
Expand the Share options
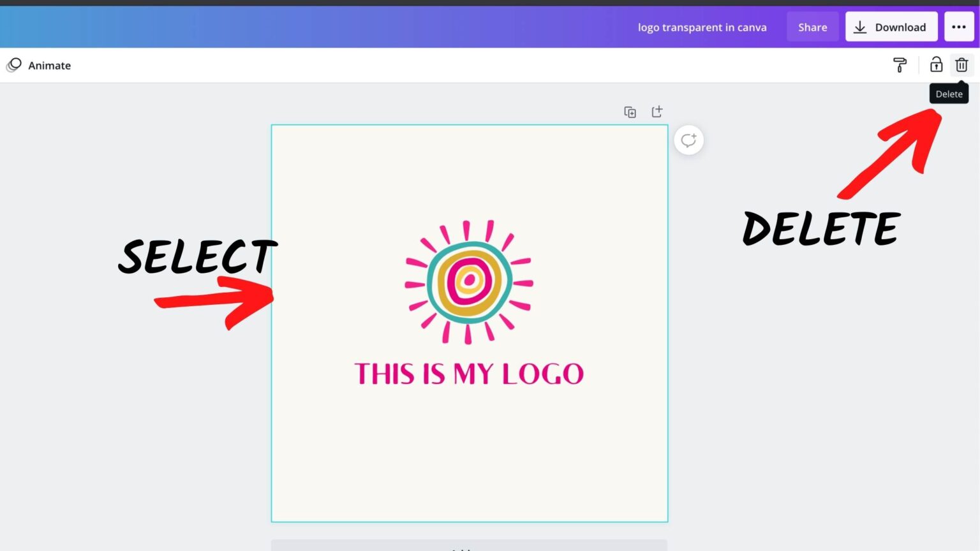coord(812,27)
